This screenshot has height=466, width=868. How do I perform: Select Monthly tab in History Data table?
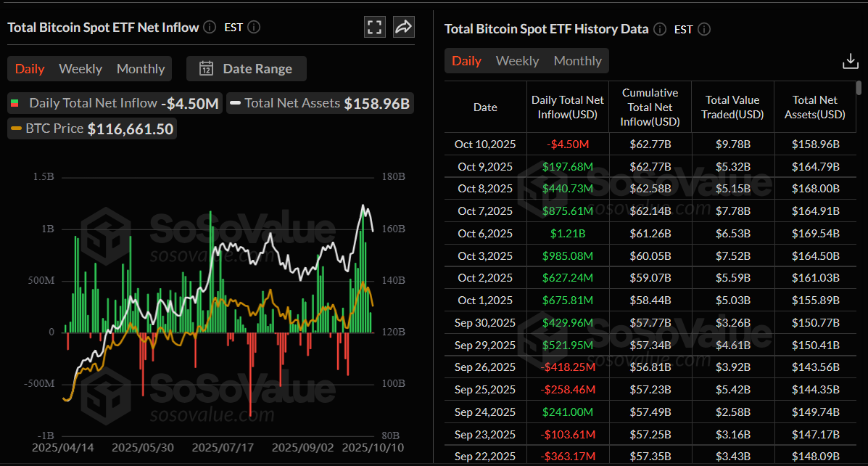[x=577, y=61]
